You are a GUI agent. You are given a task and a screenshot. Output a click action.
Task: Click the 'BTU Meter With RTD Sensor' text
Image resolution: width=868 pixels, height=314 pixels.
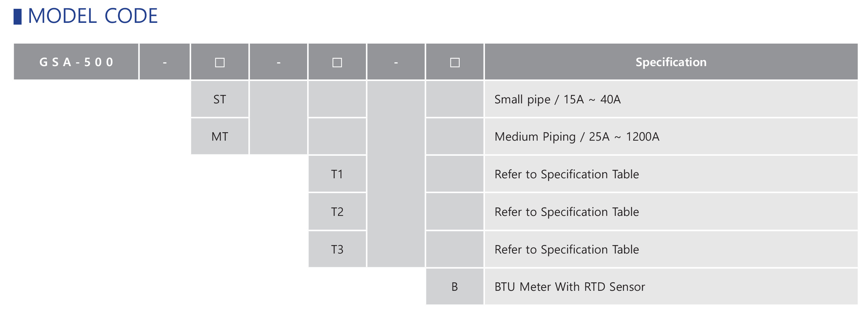coord(570,287)
